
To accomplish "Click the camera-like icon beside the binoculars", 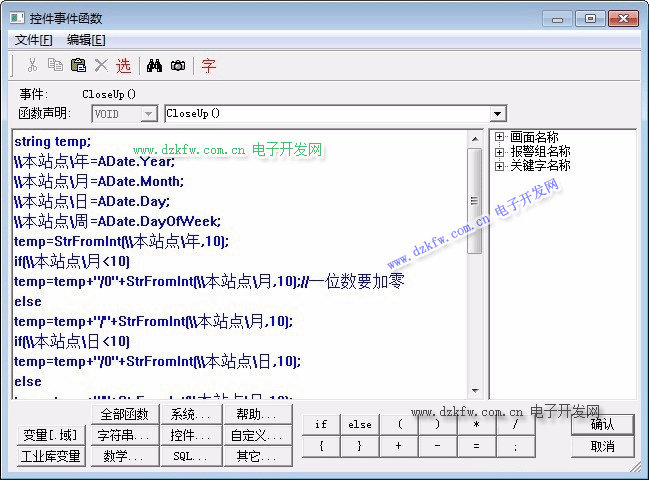I will click(177, 66).
